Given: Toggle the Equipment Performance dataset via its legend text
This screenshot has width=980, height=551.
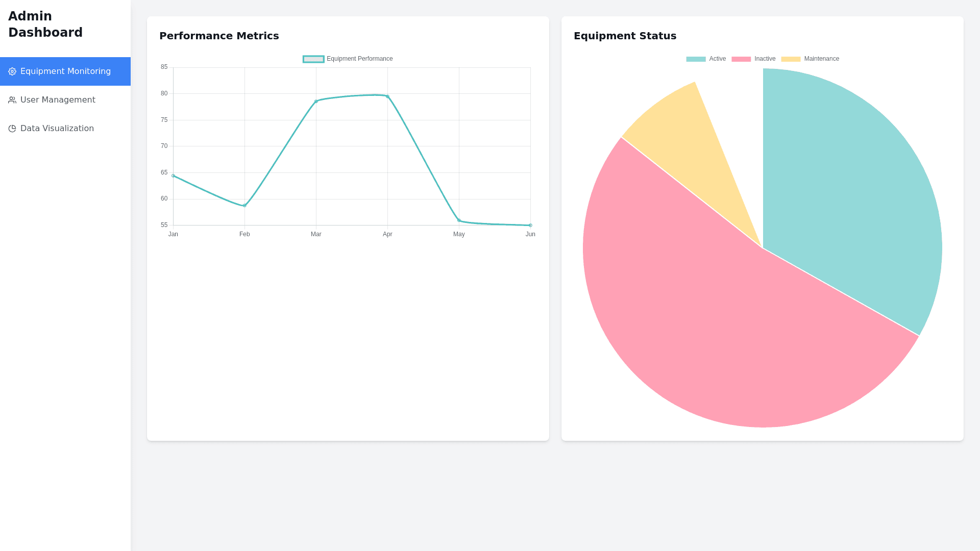Looking at the screenshot, I should click(x=360, y=59).
